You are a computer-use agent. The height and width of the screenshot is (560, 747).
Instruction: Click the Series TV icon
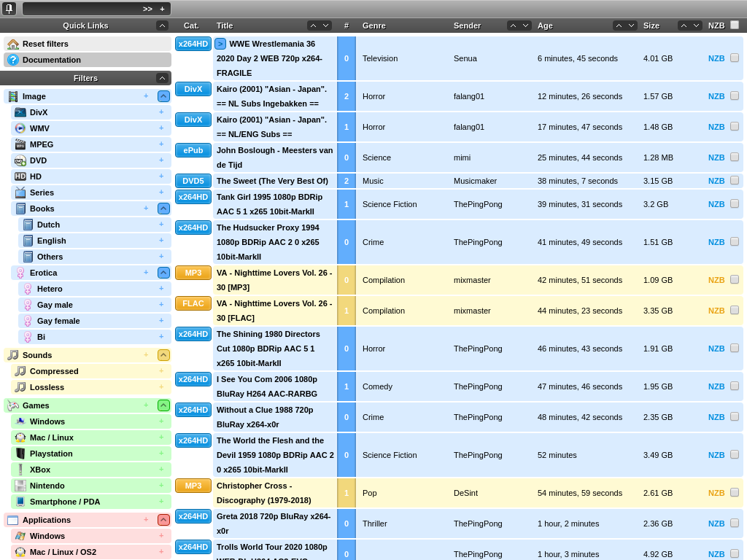point(20,192)
